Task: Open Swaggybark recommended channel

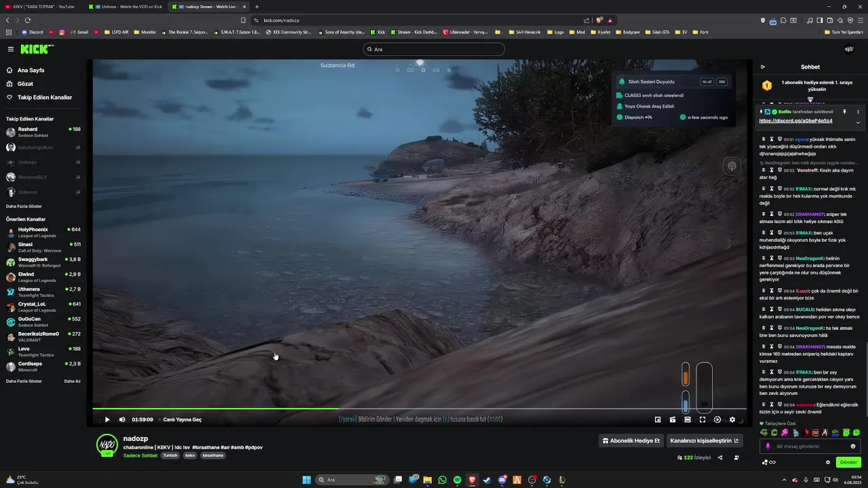Action: coord(43,262)
